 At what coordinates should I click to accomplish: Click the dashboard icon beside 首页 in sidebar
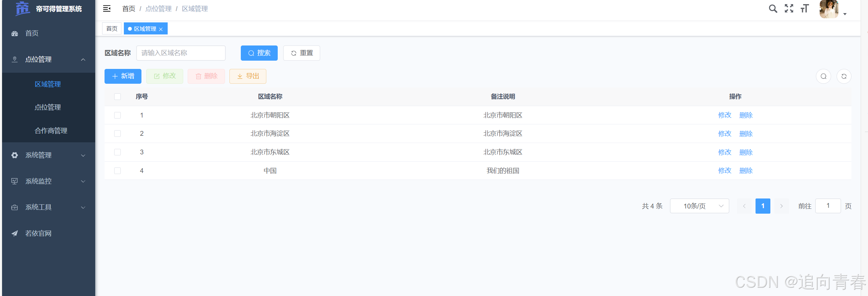(14, 33)
